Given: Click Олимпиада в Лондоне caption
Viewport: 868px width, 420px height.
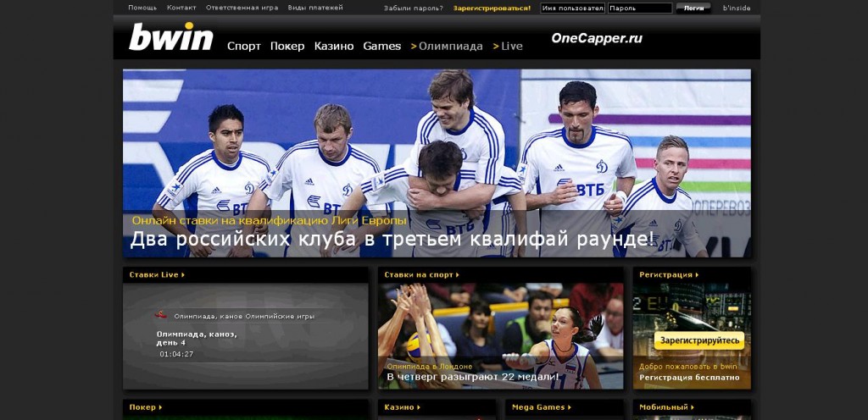Looking at the screenshot, I should click(x=430, y=367).
